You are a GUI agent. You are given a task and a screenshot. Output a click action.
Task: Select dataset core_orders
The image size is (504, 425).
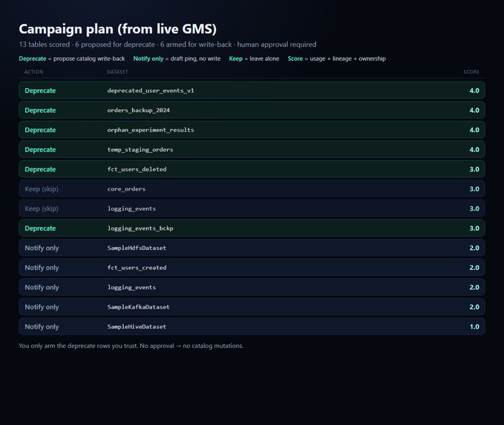(x=126, y=189)
